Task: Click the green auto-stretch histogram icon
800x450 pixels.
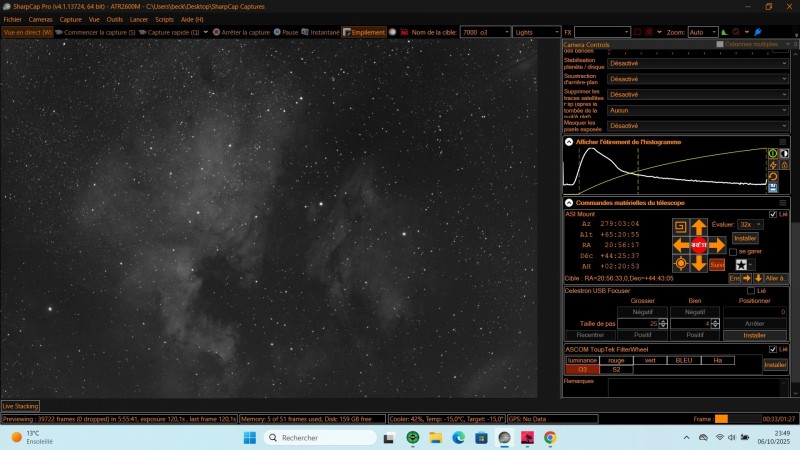Action: click(x=773, y=153)
